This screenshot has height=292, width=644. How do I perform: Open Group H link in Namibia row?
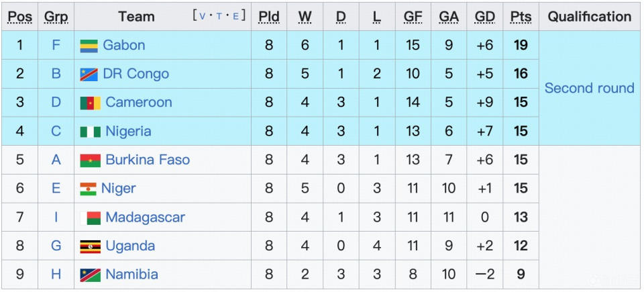tap(56, 275)
